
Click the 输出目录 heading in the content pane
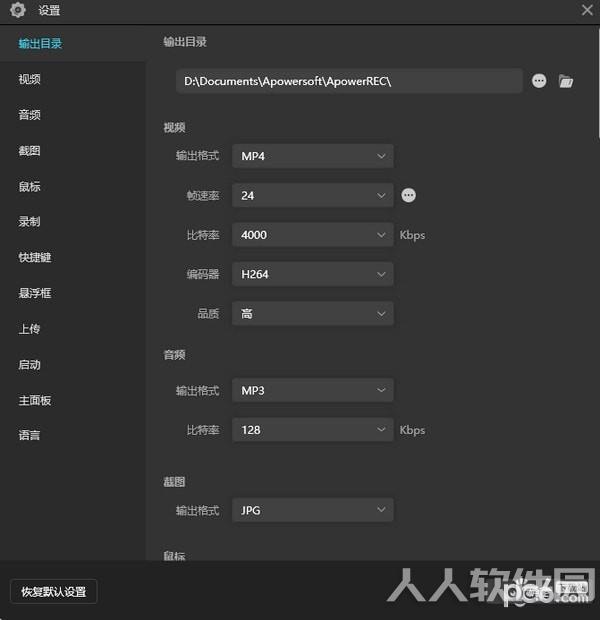[185, 42]
